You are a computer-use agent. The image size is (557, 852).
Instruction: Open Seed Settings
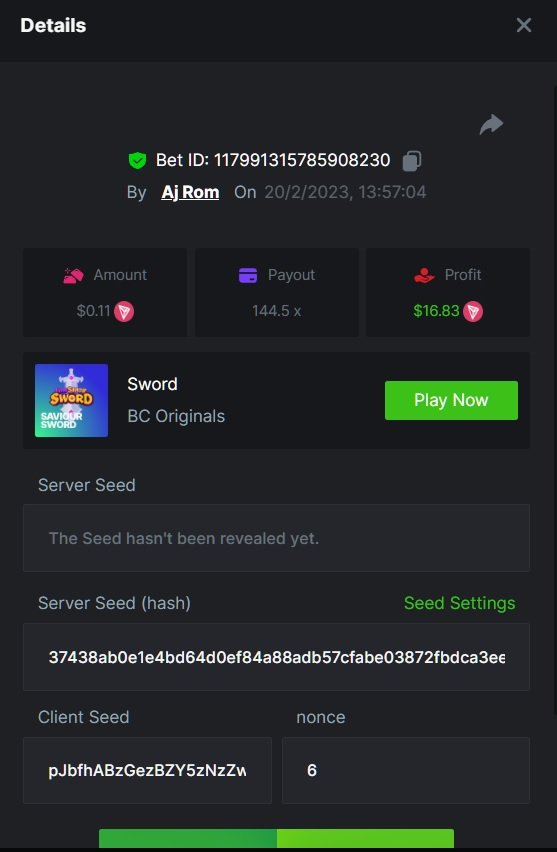(x=460, y=603)
